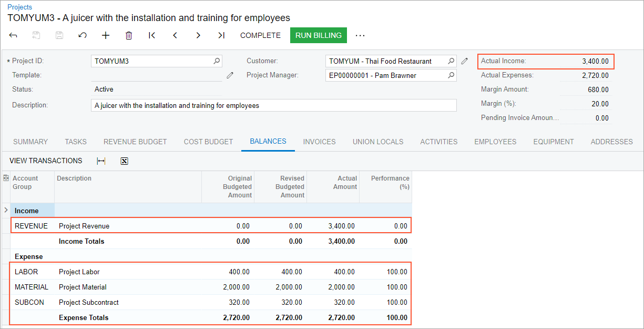644x329 pixels.
Task: Click the Run Billing button
Action: tap(318, 35)
